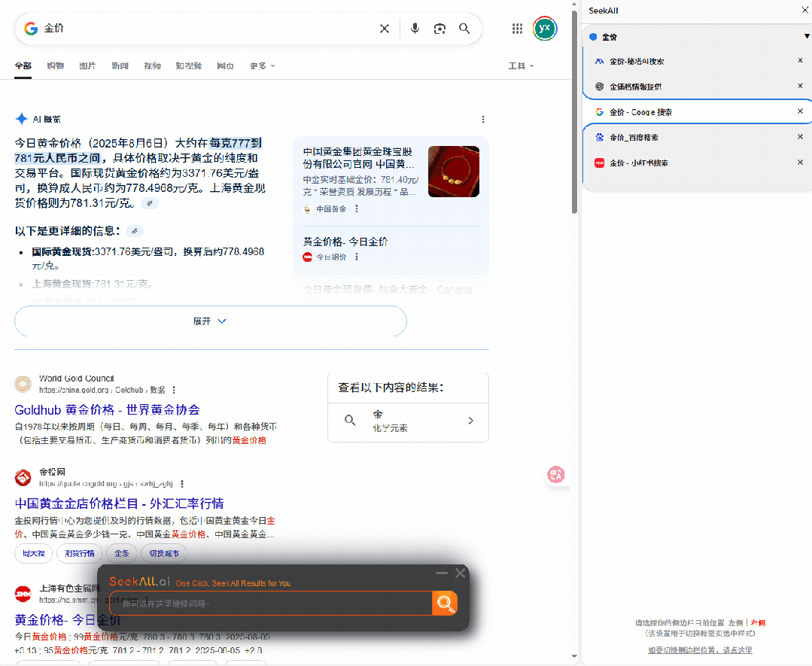Close the 金价 - Google 搜索 sidebar tab
The height and width of the screenshot is (666, 812).
pyautogui.click(x=800, y=111)
